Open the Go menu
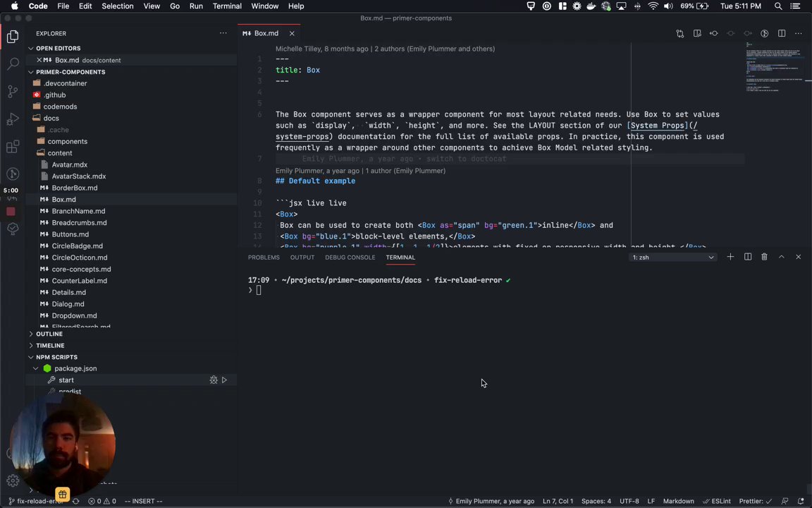812x508 pixels. tap(175, 6)
